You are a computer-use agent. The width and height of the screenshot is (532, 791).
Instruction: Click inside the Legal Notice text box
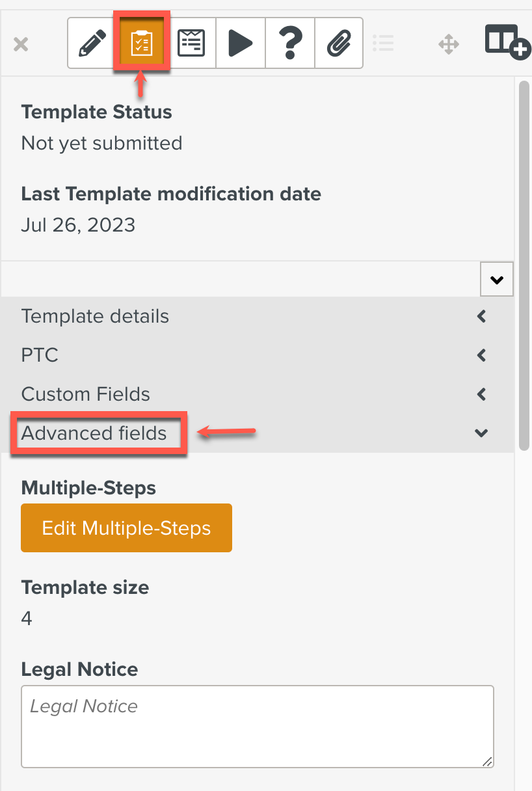pos(258,726)
